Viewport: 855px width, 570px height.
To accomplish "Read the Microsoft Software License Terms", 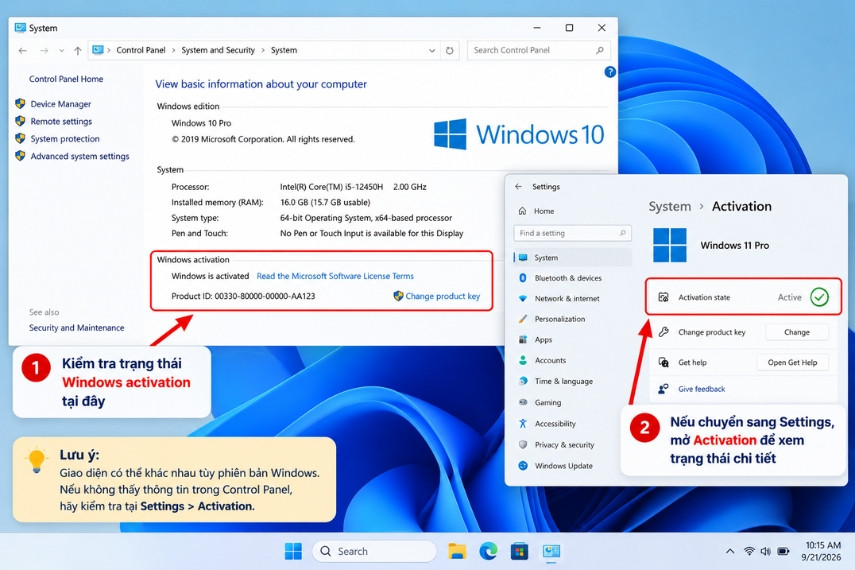I will click(335, 276).
